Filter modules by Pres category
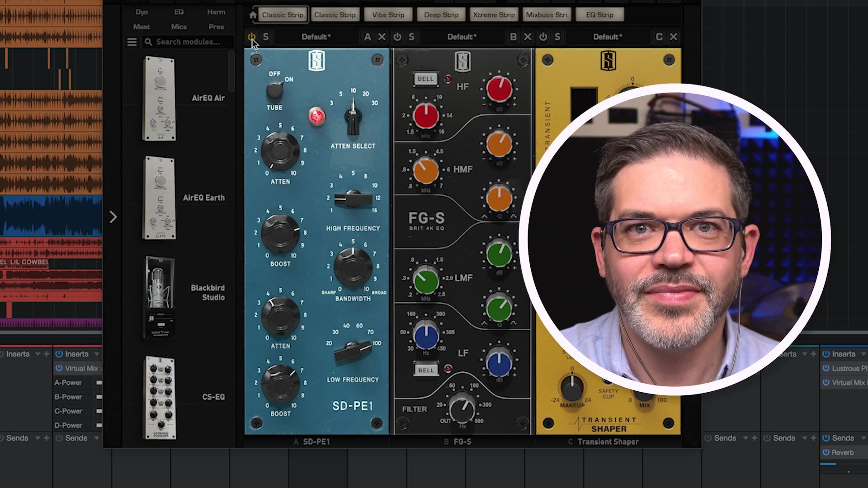The image size is (868, 488). [216, 27]
